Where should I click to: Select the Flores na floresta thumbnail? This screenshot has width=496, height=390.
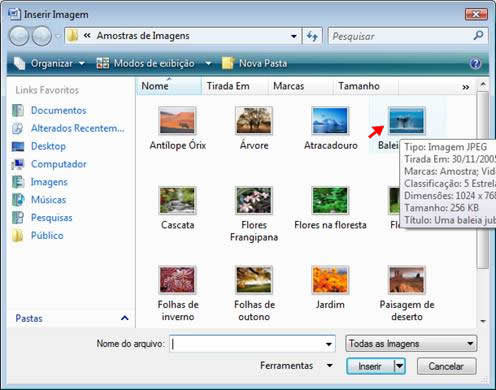330,200
